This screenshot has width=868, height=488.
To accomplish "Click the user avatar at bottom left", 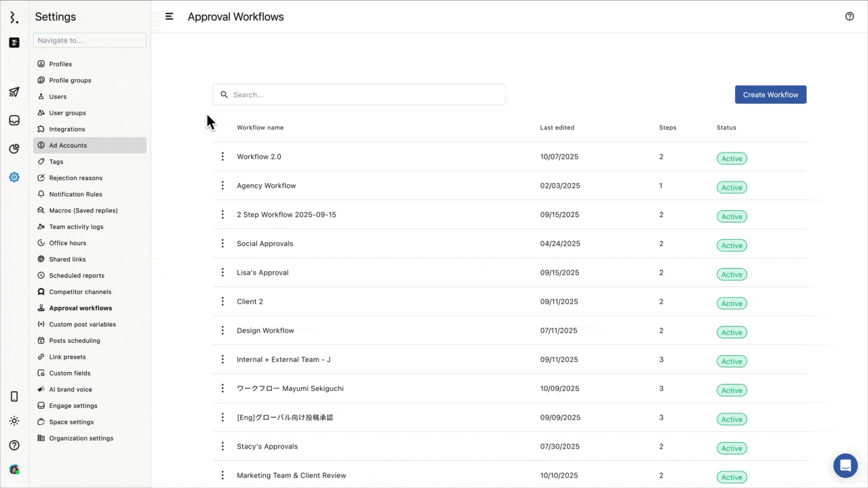I will (14, 469).
